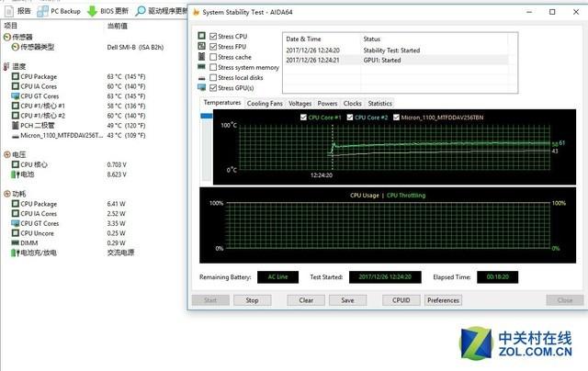Screen dimensions: 588x371
Task: Toggle the CPU Core #1 graph checkbox
Action: click(304, 118)
